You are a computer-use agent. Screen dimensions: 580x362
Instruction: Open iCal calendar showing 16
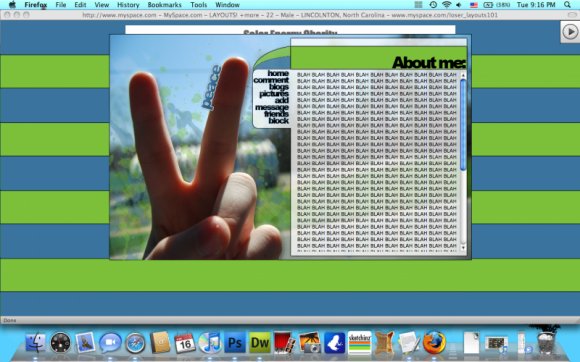click(185, 343)
